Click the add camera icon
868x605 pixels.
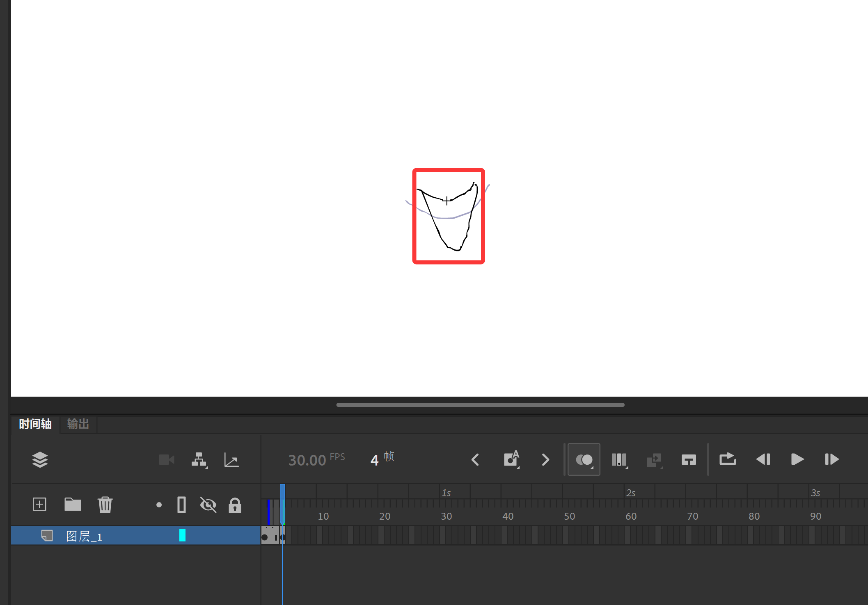pyautogui.click(x=166, y=460)
